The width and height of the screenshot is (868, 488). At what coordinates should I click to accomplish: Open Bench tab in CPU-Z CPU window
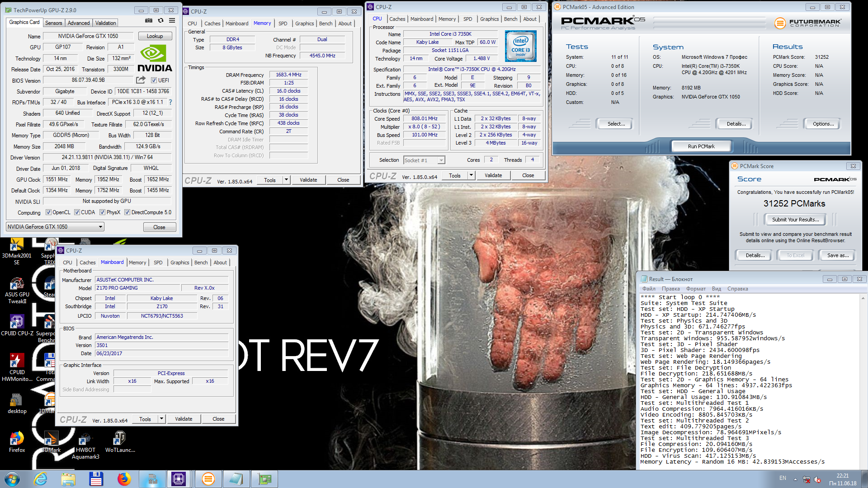[510, 19]
